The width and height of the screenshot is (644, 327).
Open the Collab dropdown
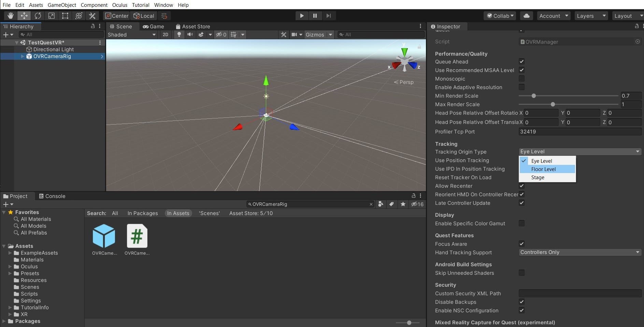tap(500, 16)
